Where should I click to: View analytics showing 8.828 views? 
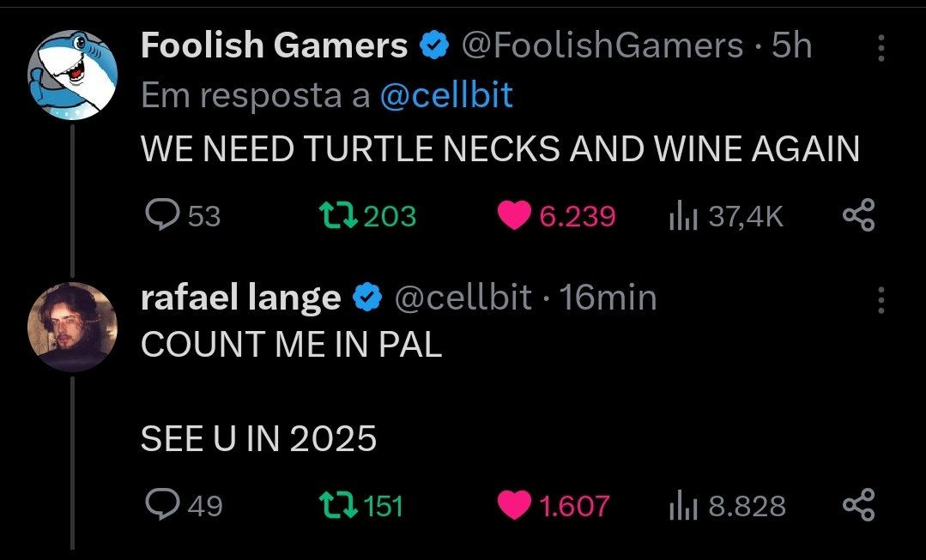click(728, 506)
